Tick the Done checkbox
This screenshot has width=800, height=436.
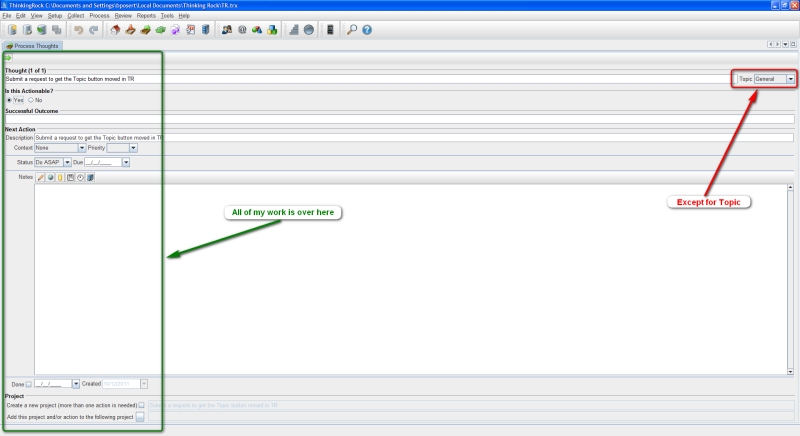tap(29, 383)
